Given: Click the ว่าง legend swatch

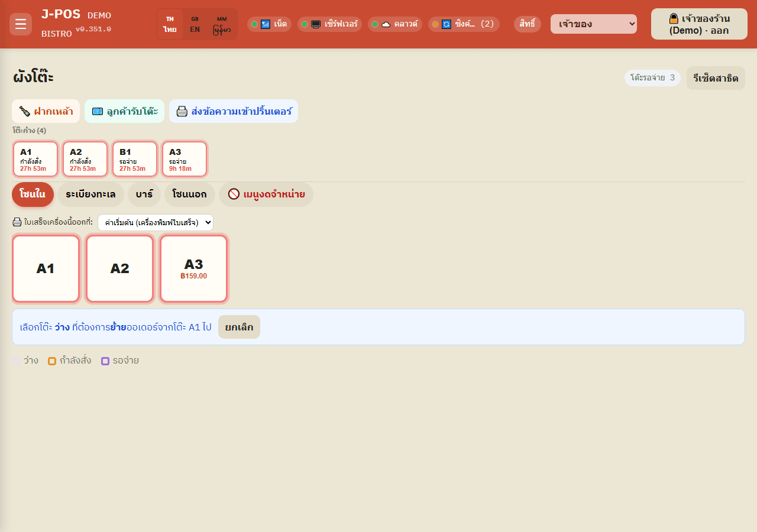Looking at the screenshot, I should point(16,361).
